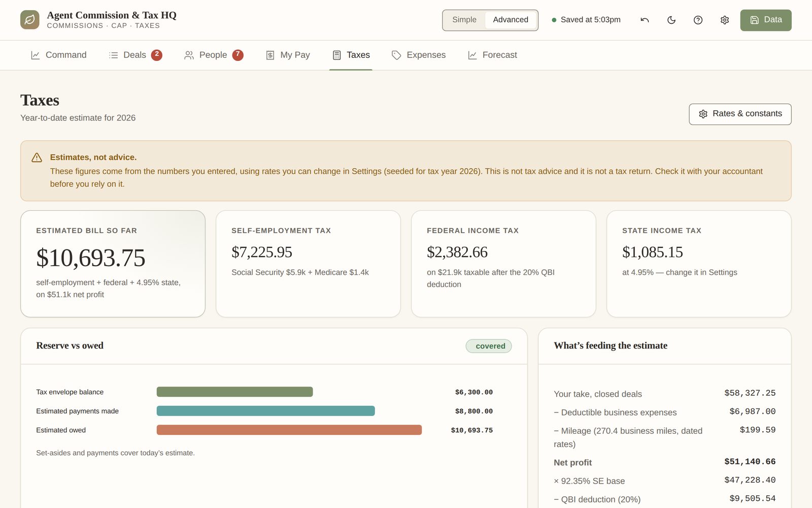Toggle dark mode moon icon
Image resolution: width=812 pixels, height=508 pixels.
[671, 20]
